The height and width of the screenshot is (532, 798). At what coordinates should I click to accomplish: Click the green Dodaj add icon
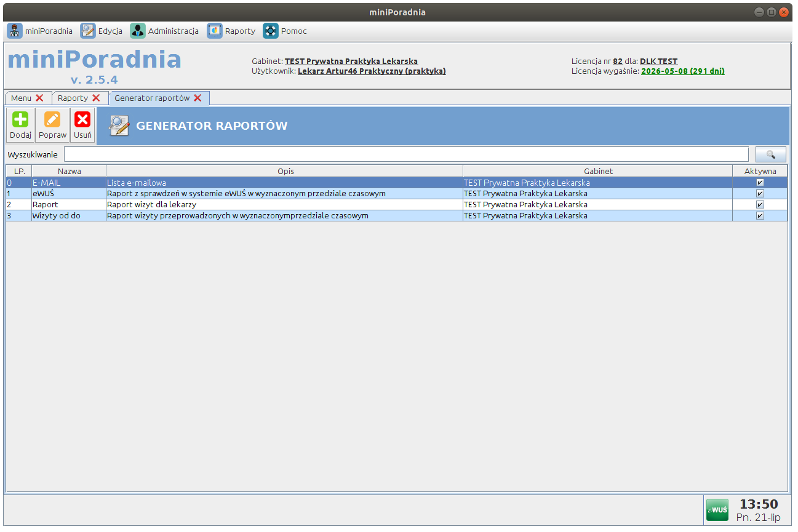(x=20, y=120)
